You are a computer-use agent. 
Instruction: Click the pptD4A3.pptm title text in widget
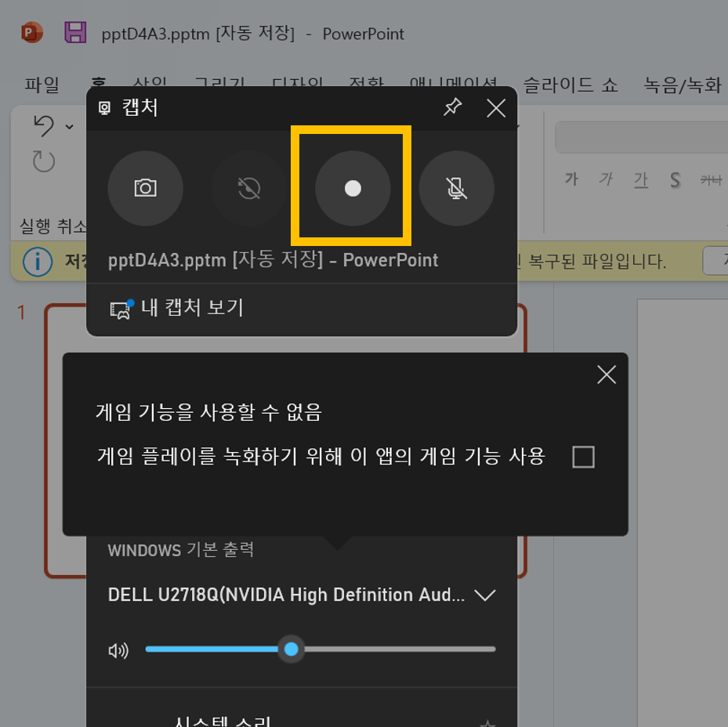pyautogui.click(x=273, y=260)
